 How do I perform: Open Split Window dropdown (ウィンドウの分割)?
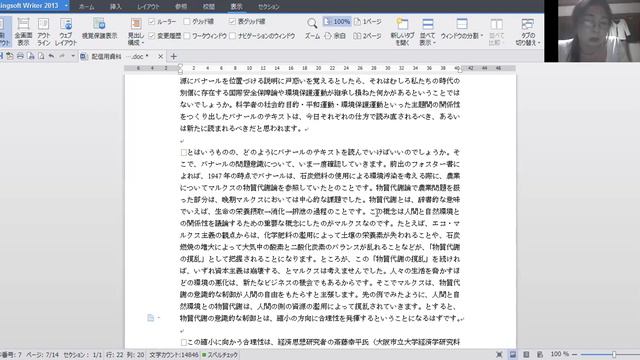tap(462, 29)
